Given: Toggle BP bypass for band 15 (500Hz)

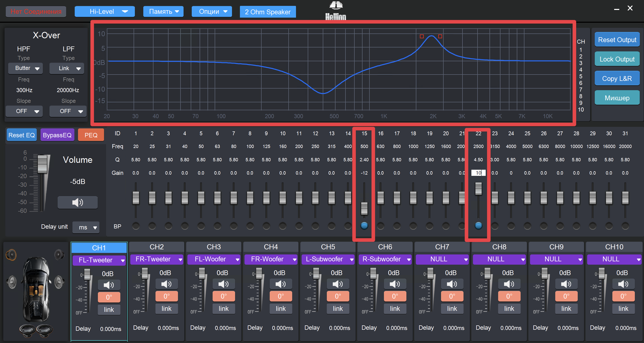Looking at the screenshot, I should pos(364,226).
